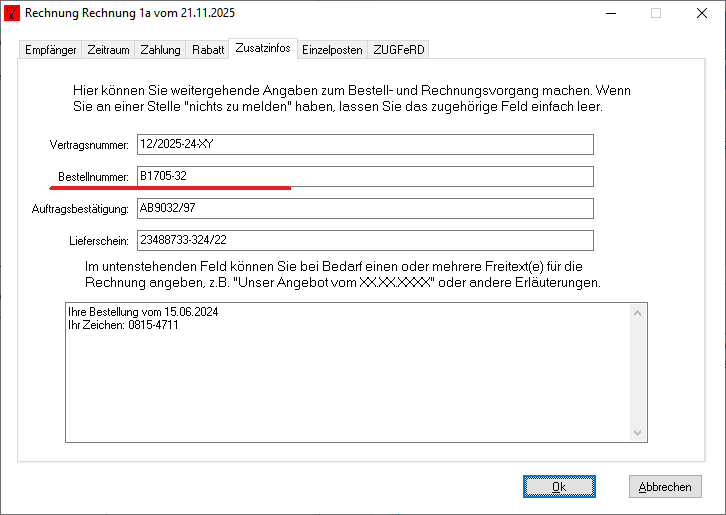This screenshot has width=726, height=515.
Task: Click the Auftragsbestätigung text field
Action: pyautogui.click(x=365, y=209)
